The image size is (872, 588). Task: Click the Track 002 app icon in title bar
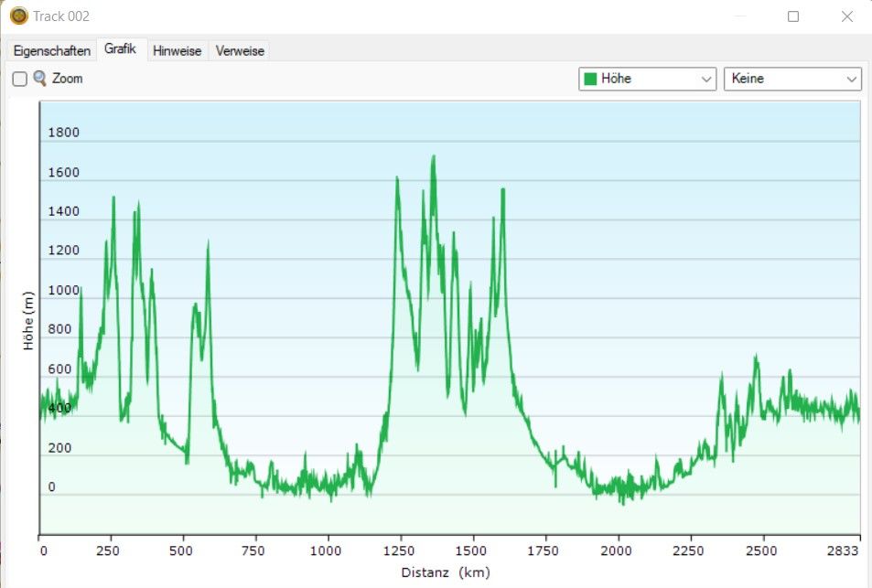pos(18,16)
